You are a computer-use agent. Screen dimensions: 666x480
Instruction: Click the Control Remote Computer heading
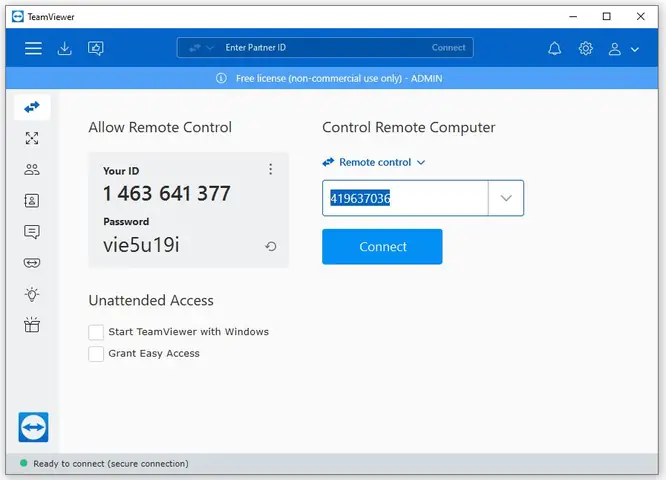[x=409, y=127]
